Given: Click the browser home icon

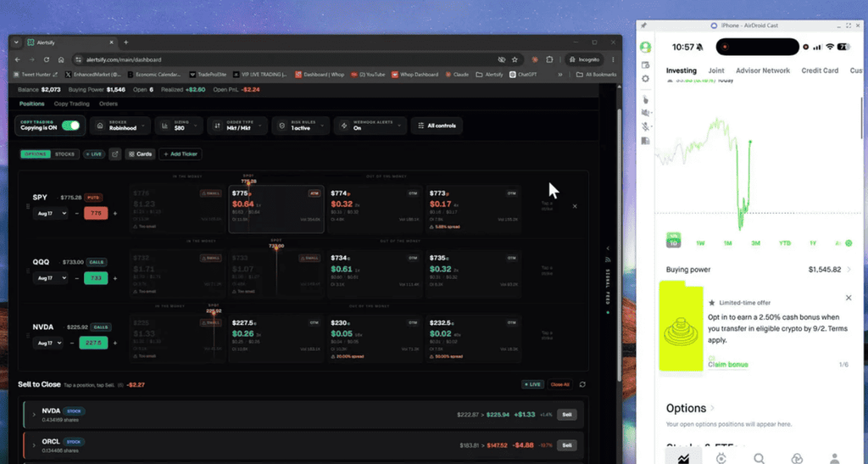Looking at the screenshot, I should (61, 59).
